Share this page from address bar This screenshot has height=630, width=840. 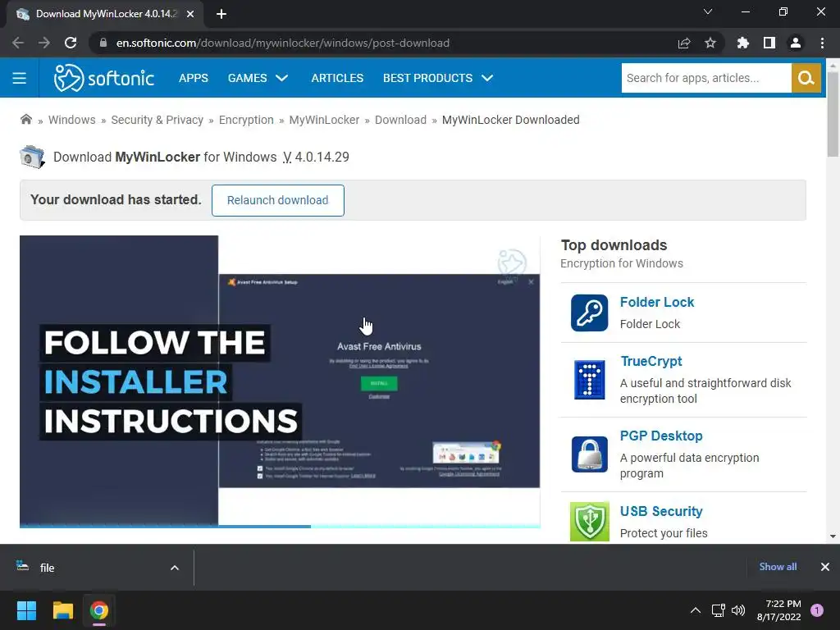(684, 43)
